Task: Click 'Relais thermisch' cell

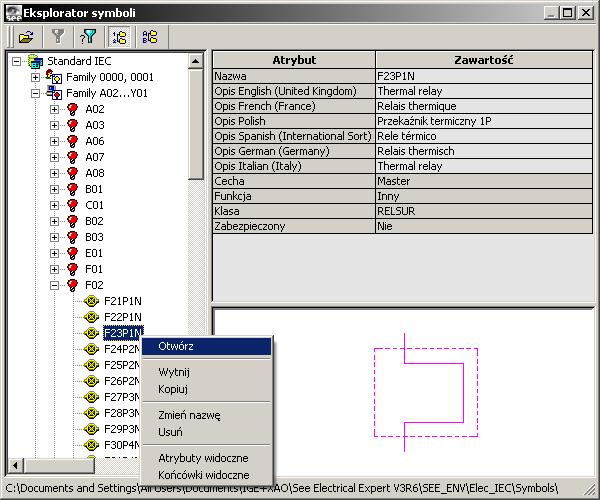Action: click(x=484, y=151)
